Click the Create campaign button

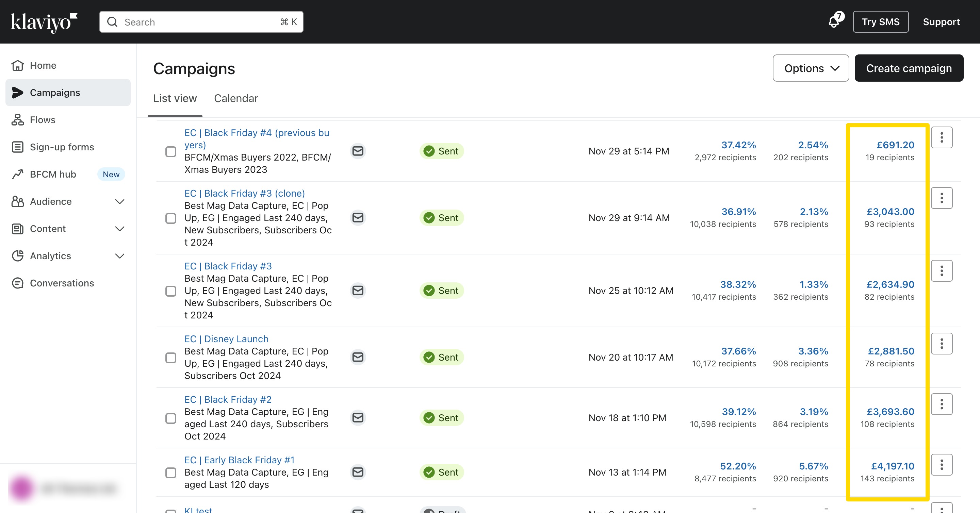coord(909,68)
